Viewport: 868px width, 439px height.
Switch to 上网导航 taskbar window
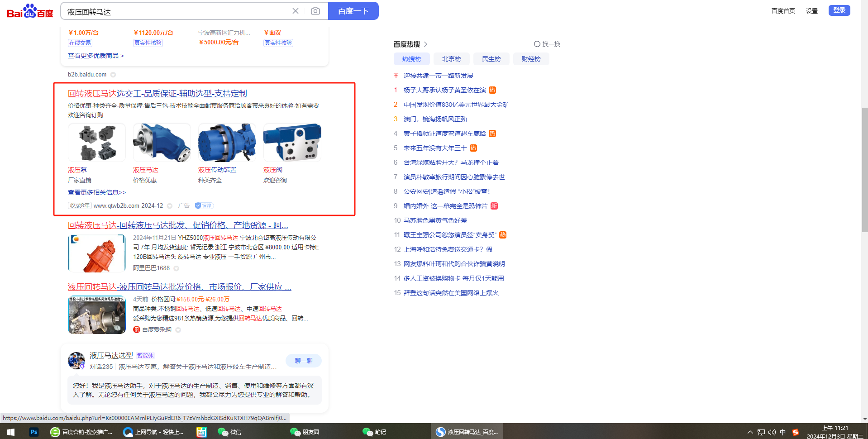tap(153, 432)
